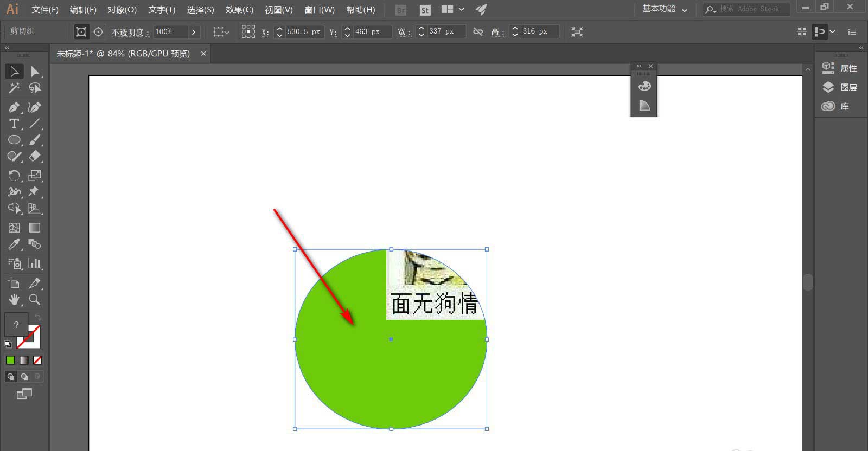Open the 文件(F) menu
The width and height of the screenshot is (868, 451).
(x=45, y=10)
